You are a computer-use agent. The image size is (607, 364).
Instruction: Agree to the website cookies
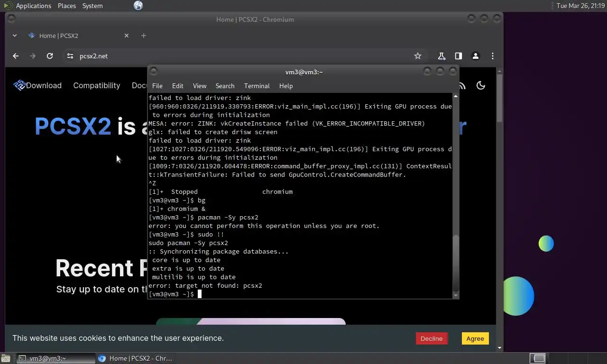coord(475,338)
